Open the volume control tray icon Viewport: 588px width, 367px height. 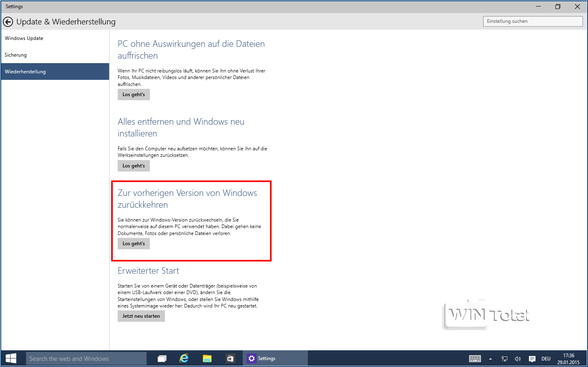pyautogui.click(x=518, y=359)
